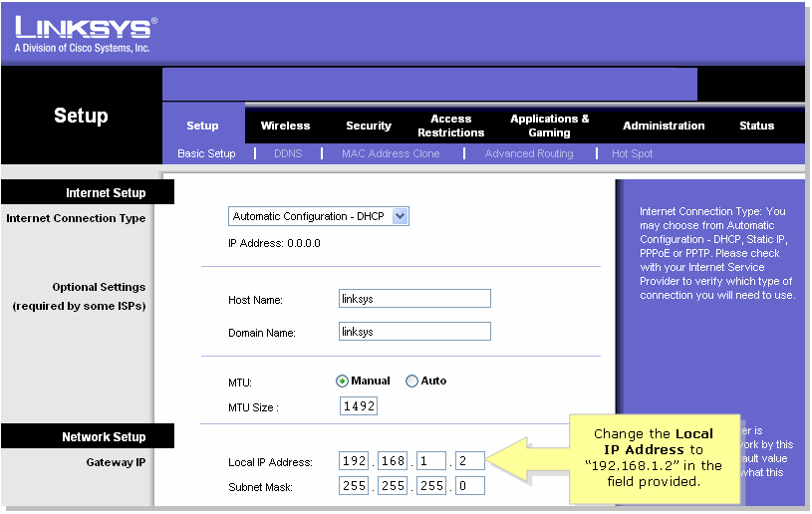Click the MTU Size field
The width and height of the screenshot is (812, 514).
(x=359, y=406)
